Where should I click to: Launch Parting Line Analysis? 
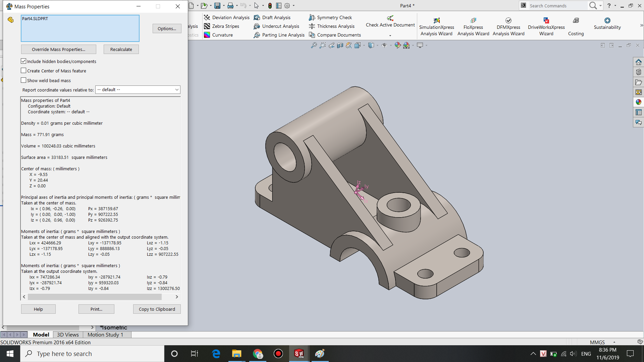279,35
